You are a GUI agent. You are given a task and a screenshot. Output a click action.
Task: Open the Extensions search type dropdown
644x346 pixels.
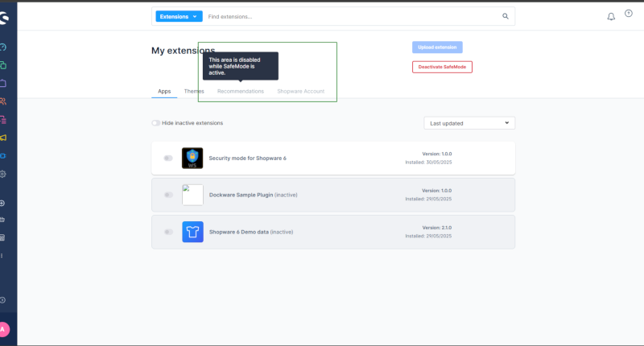pos(179,16)
